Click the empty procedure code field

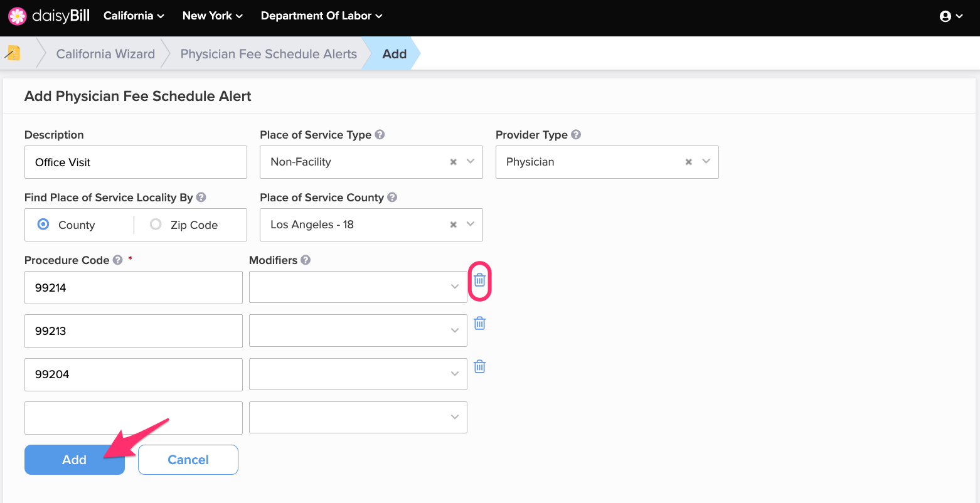[x=134, y=418]
